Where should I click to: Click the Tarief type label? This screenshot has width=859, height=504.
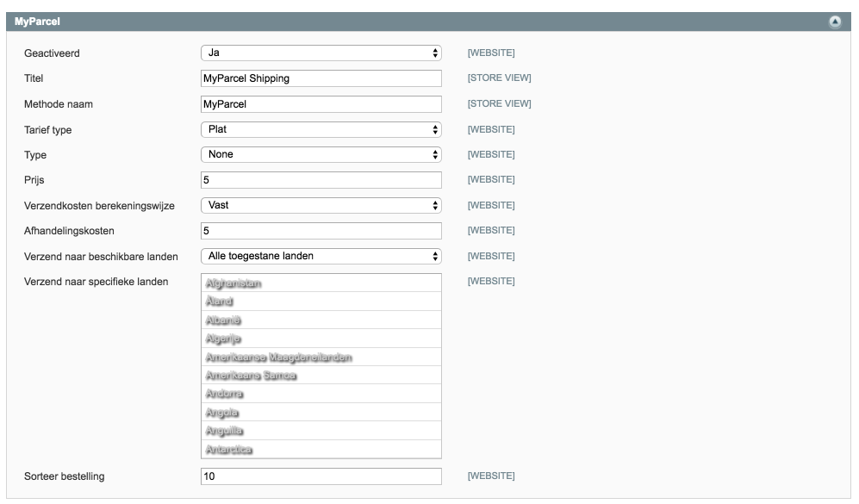pyautogui.click(x=47, y=130)
